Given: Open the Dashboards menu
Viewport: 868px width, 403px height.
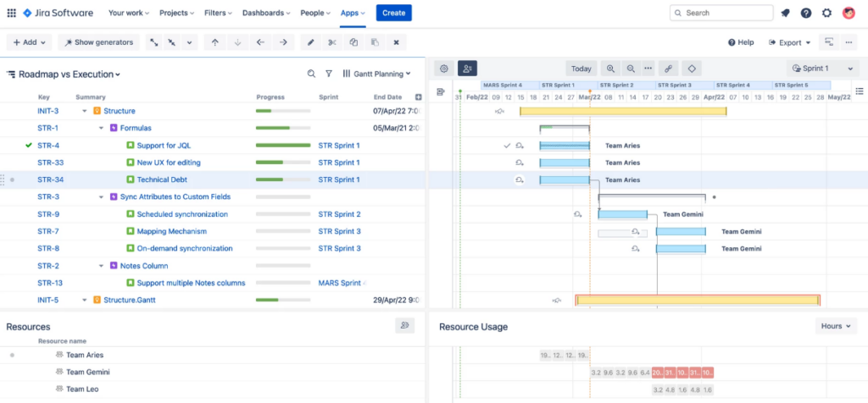Looking at the screenshot, I should (266, 13).
